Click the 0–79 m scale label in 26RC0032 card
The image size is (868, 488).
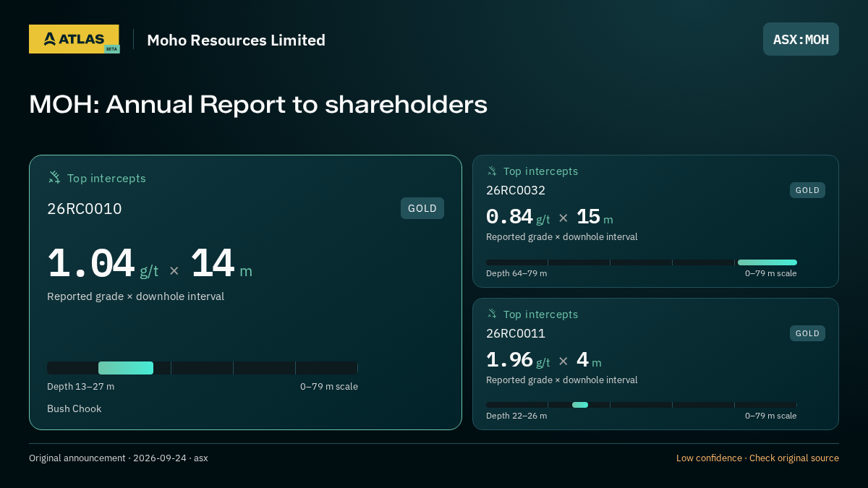click(771, 273)
